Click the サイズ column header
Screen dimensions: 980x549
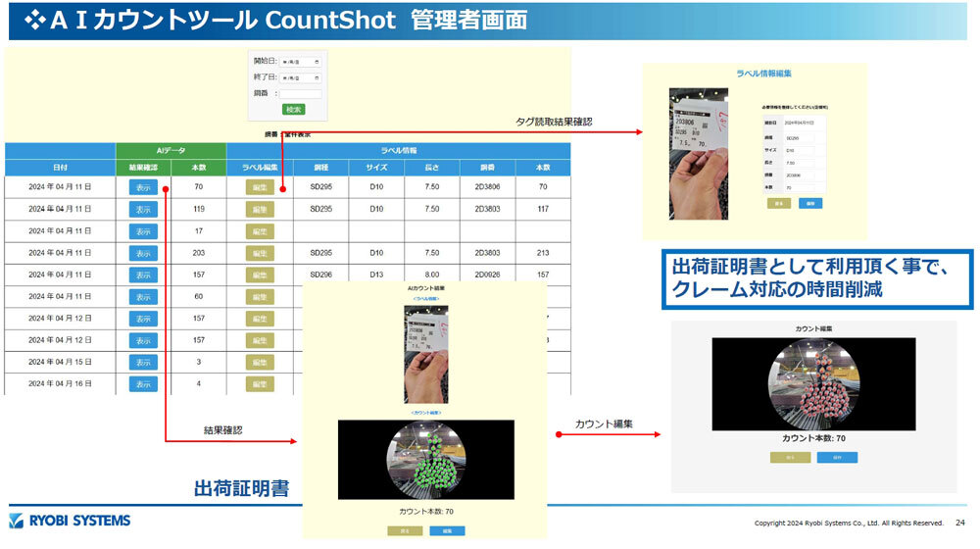point(376,168)
